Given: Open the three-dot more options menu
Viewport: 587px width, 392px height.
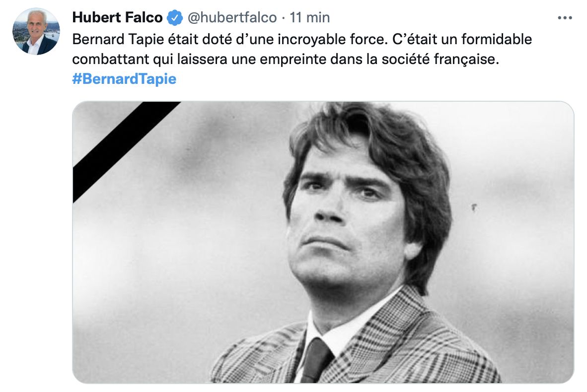Looking at the screenshot, I should click(565, 17).
